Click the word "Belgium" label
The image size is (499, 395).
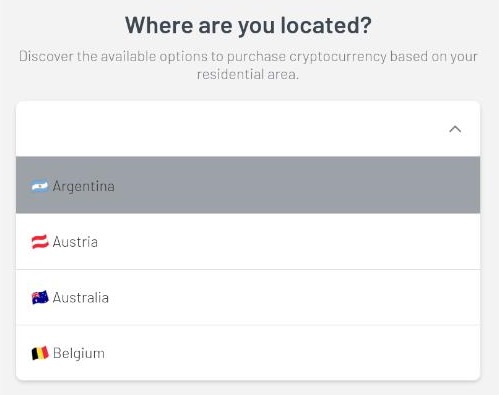[x=79, y=353]
